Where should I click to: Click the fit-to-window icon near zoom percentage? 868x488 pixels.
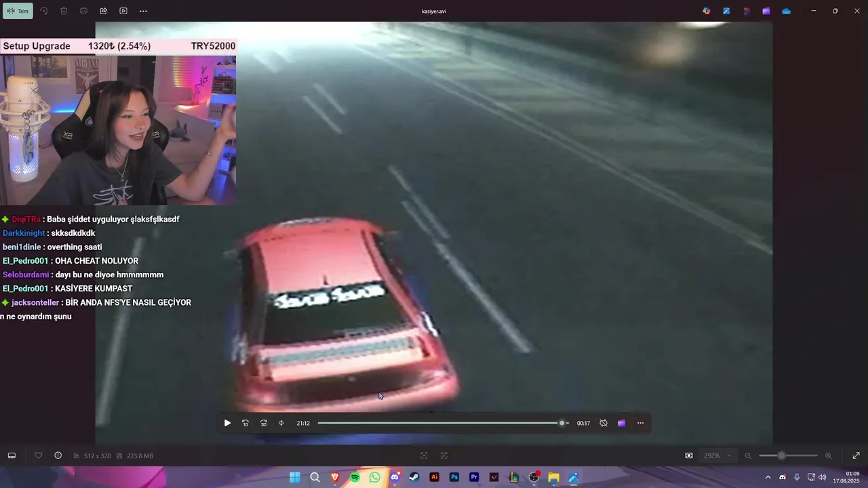(x=689, y=455)
